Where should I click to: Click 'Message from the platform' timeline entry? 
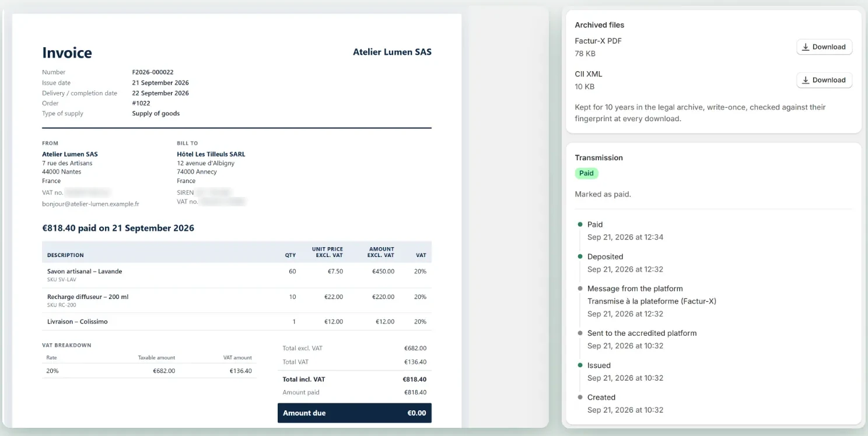(x=635, y=289)
